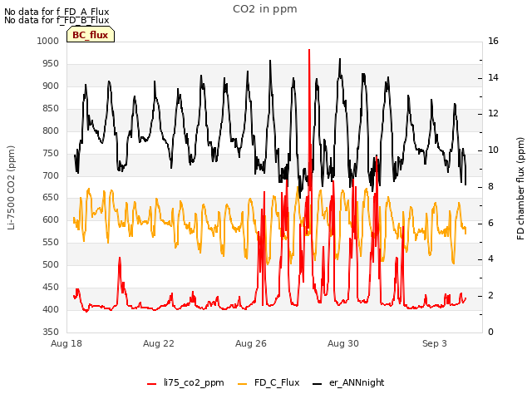Click the 6 right y-axis label

pos(490,223)
